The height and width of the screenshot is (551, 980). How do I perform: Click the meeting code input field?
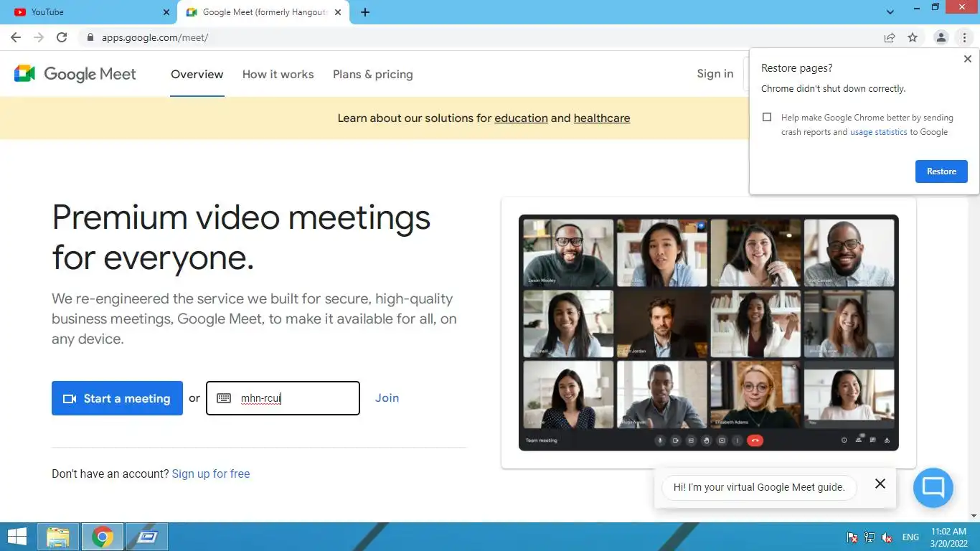(x=283, y=398)
